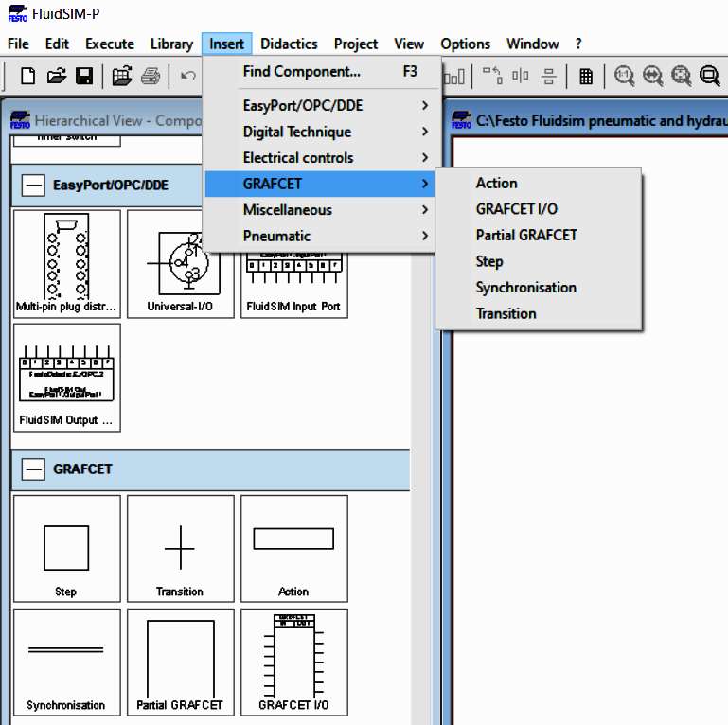The height and width of the screenshot is (725, 728).
Task: Choose Action in GRAFCET submenu
Action: pyautogui.click(x=539, y=183)
